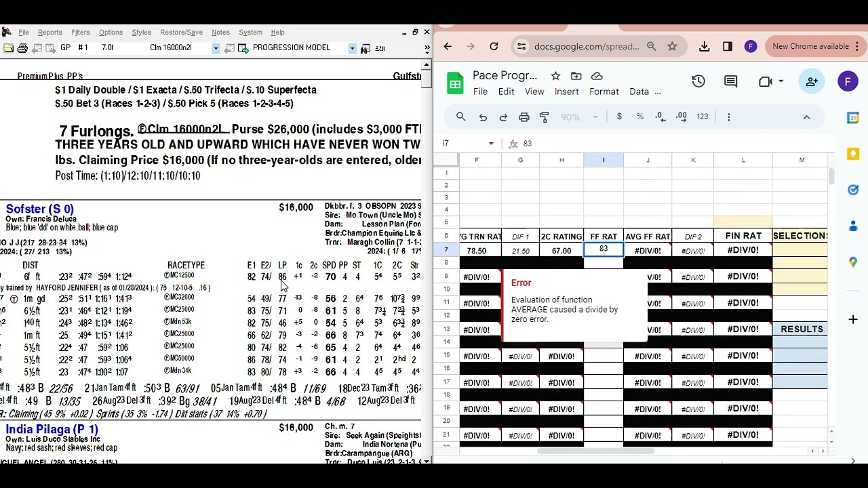The height and width of the screenshot is (488, 868).
Task: Move spreadsheet to folder icon
Action: (x=576, y=76)
